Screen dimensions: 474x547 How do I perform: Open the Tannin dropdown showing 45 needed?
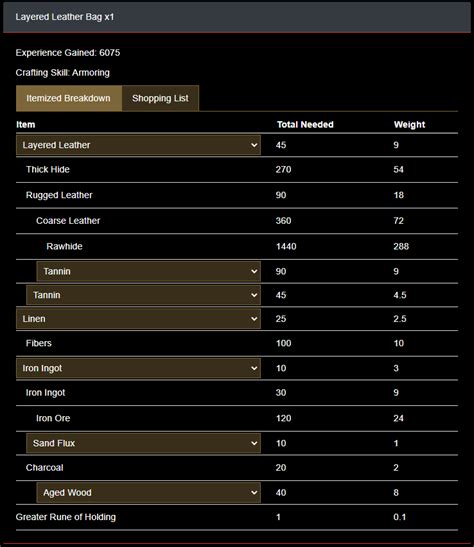click(143, 295)
